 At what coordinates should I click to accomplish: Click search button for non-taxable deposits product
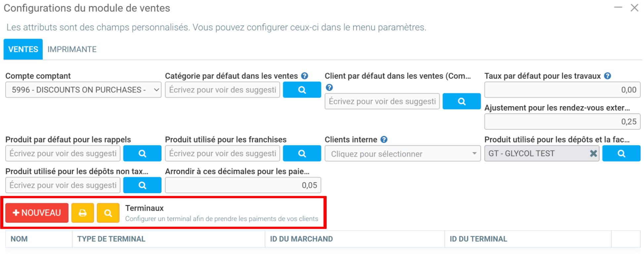coord(142,185)
